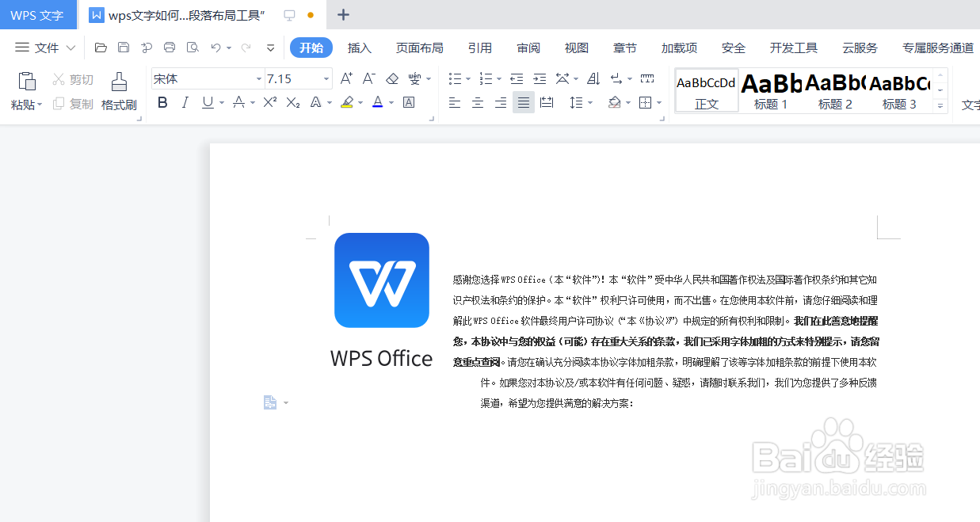Click the redo arrow
Image resolution: width=980 pixels, height=522 pixels.
pos(246,48)
